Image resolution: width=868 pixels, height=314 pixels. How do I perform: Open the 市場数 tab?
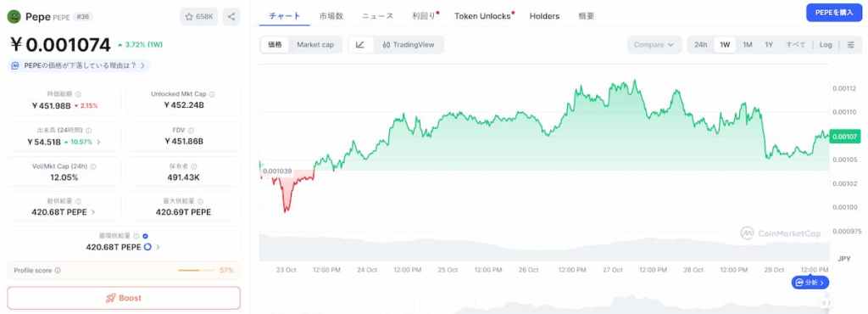pos(331,16)
